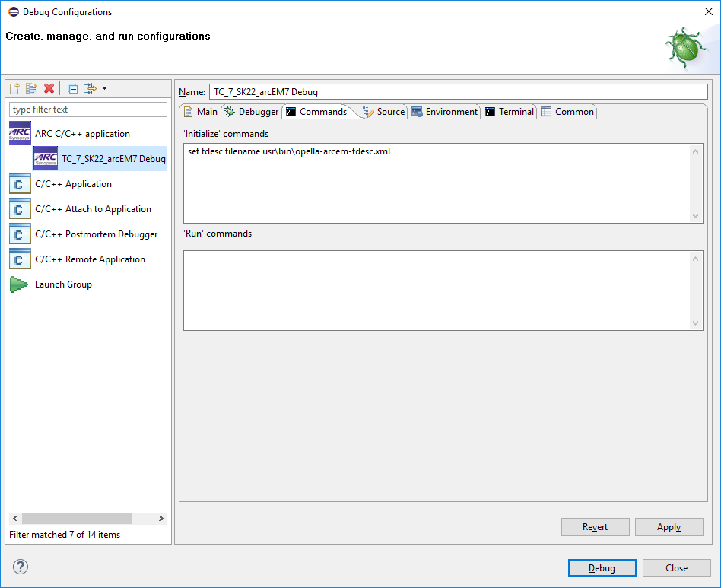Select C/C++ Application launch type
The image size is (721, 588).
73,184
